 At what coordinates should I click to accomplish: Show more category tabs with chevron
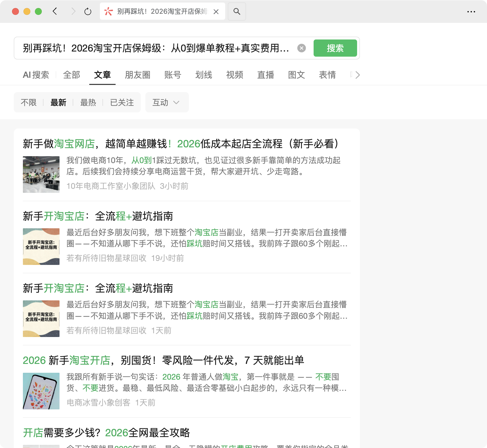point(357,75)
